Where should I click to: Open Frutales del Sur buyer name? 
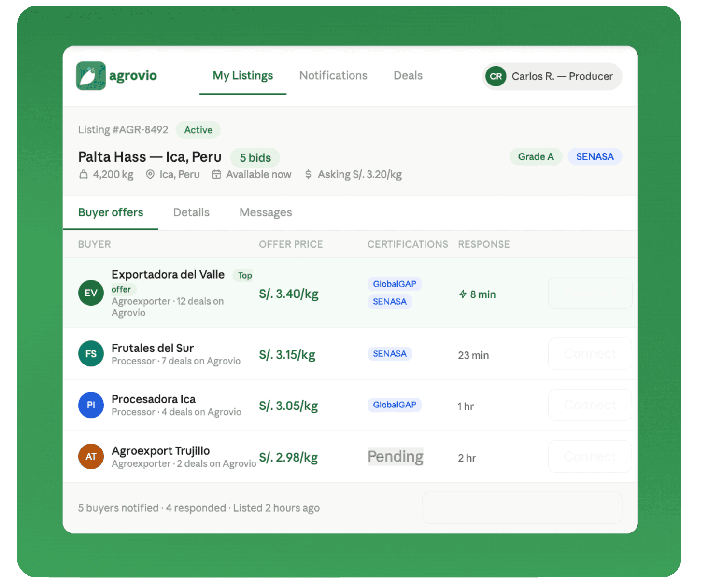click(x=153, y=348)
